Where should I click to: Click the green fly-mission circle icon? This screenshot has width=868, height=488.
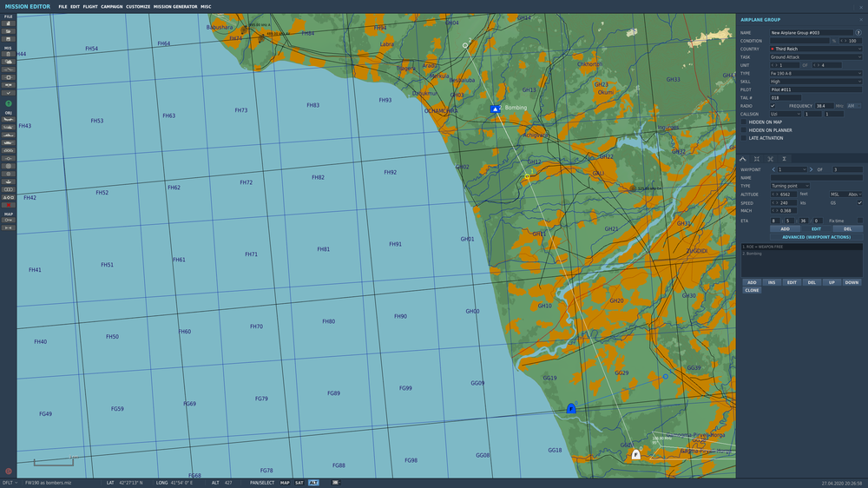9,103
